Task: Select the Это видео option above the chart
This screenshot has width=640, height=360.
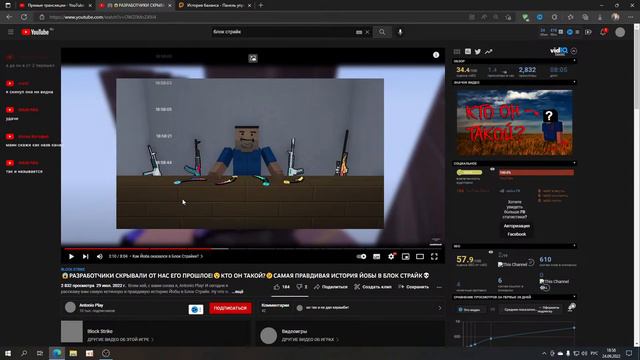Action: click(x=469, y=310)
